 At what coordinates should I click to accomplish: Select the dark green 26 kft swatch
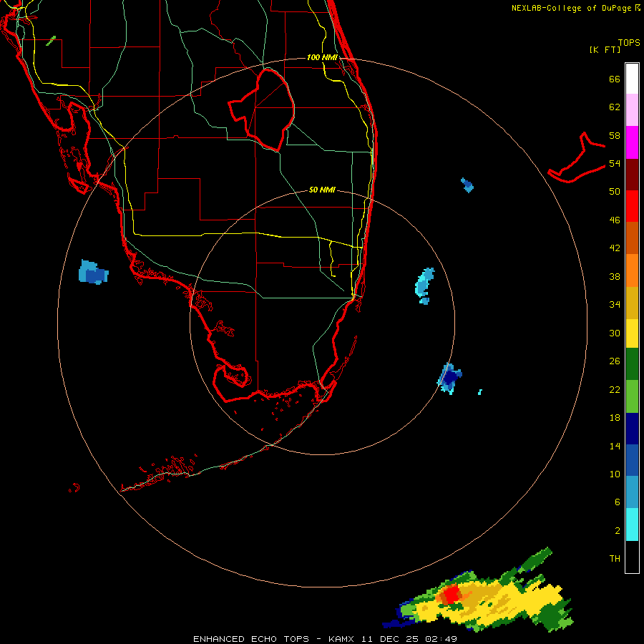tap(632, 364)
